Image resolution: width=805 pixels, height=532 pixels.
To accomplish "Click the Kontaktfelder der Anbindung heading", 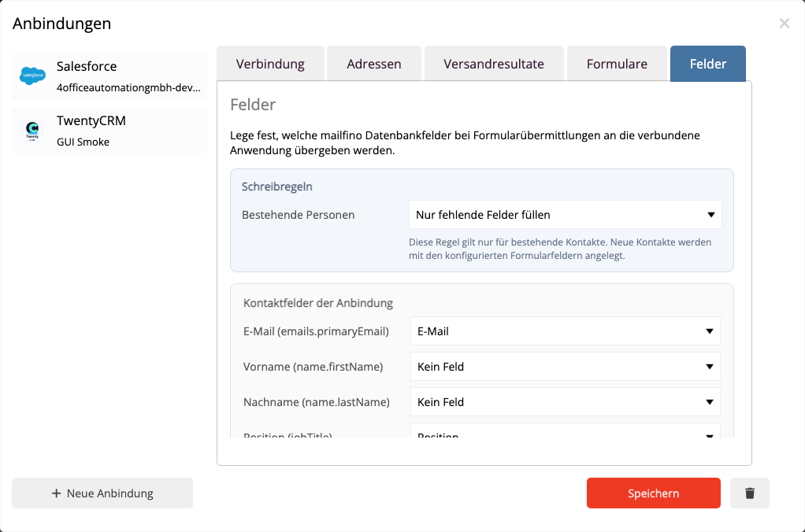I will [x=317, y=303].
